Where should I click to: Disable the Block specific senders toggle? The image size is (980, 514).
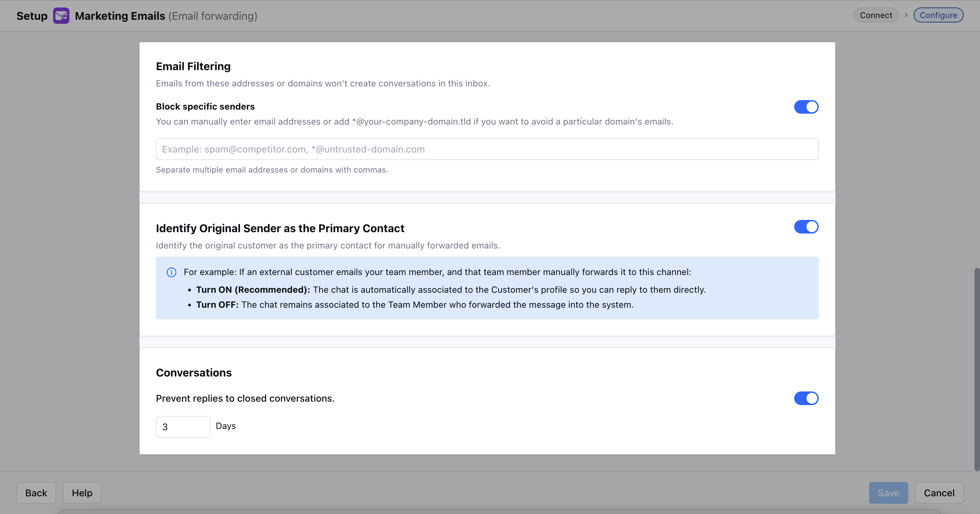tap(806, 107)
